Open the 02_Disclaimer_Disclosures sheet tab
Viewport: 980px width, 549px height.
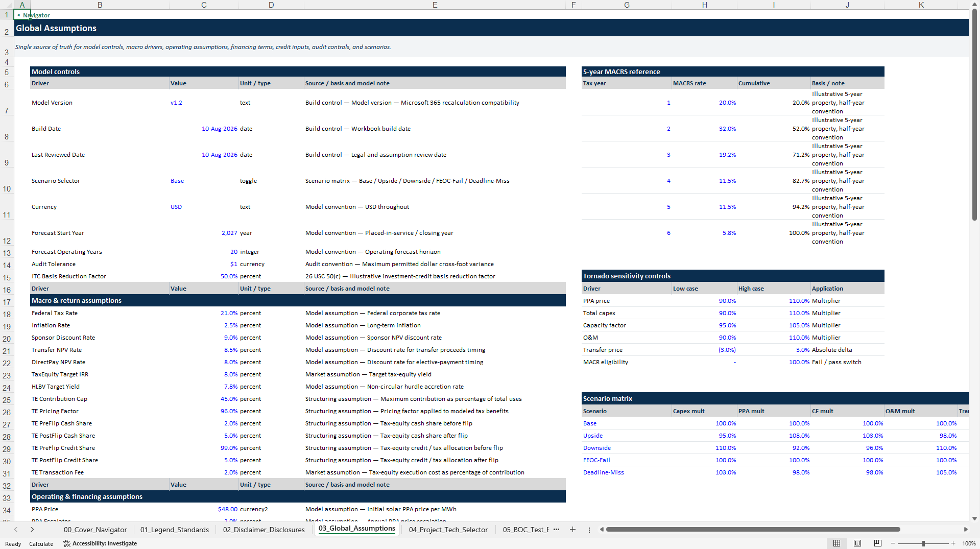click(x=264, y=530)
